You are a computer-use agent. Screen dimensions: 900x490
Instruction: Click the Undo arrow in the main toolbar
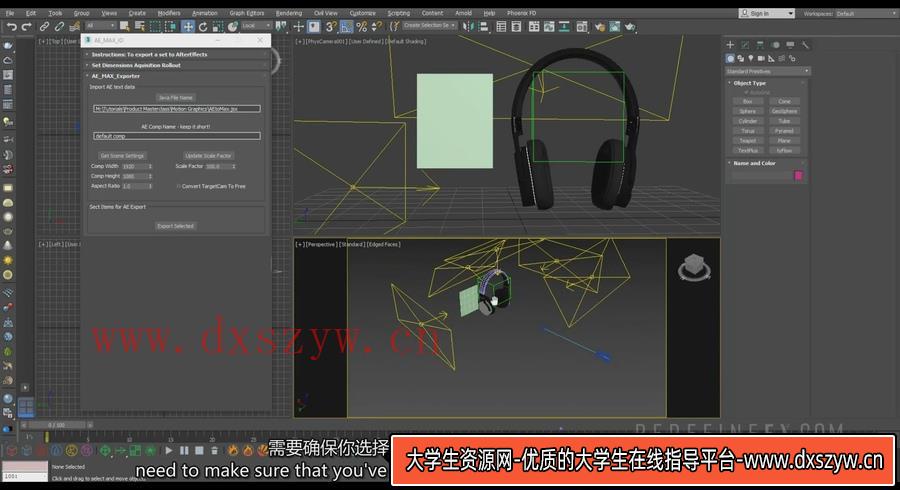[x=11, y=26]
